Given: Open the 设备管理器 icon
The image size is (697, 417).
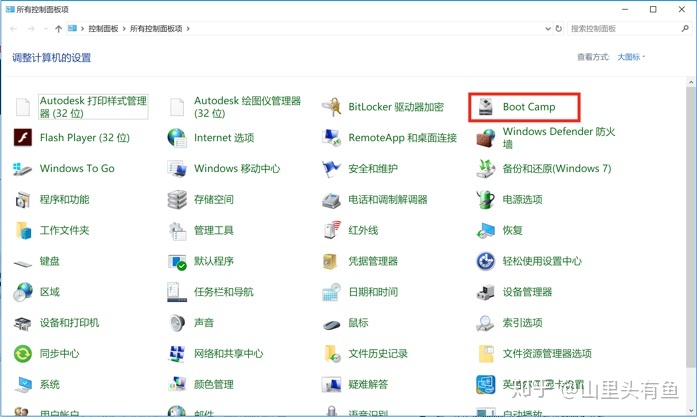Looking at the screenshot, I should point(485,292).
